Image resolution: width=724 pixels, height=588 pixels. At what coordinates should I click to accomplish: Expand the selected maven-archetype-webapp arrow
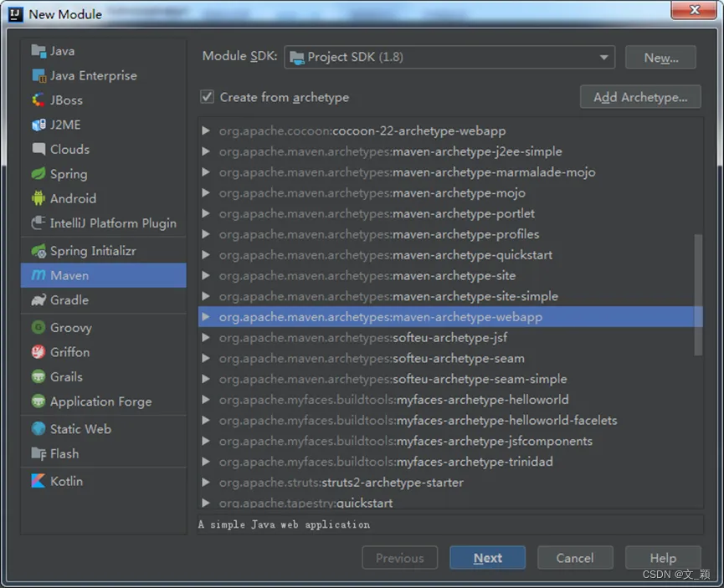[206, 317]
